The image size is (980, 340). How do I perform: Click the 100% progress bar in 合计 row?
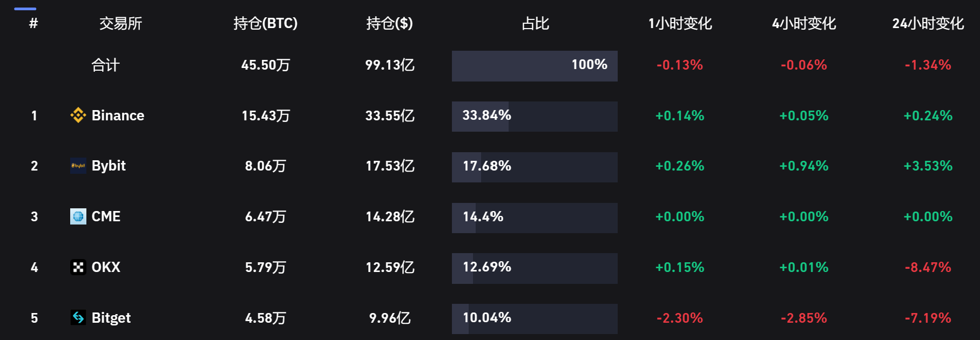(534, 65)
